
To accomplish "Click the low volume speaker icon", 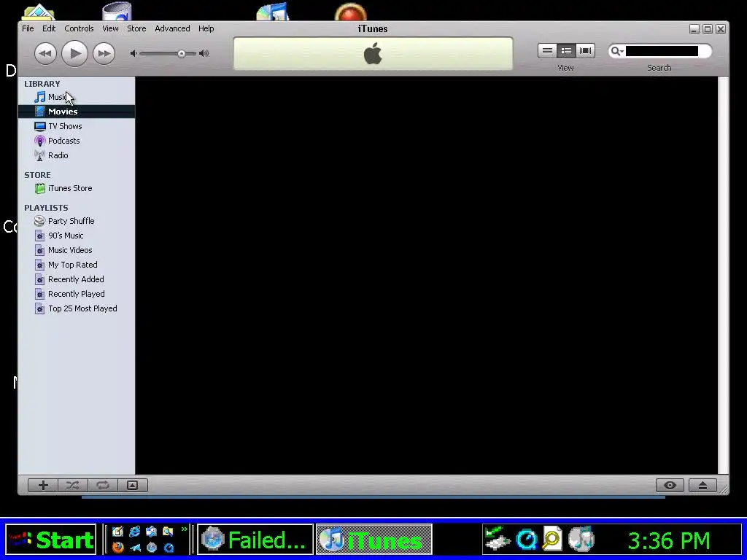I will (133, 53).
